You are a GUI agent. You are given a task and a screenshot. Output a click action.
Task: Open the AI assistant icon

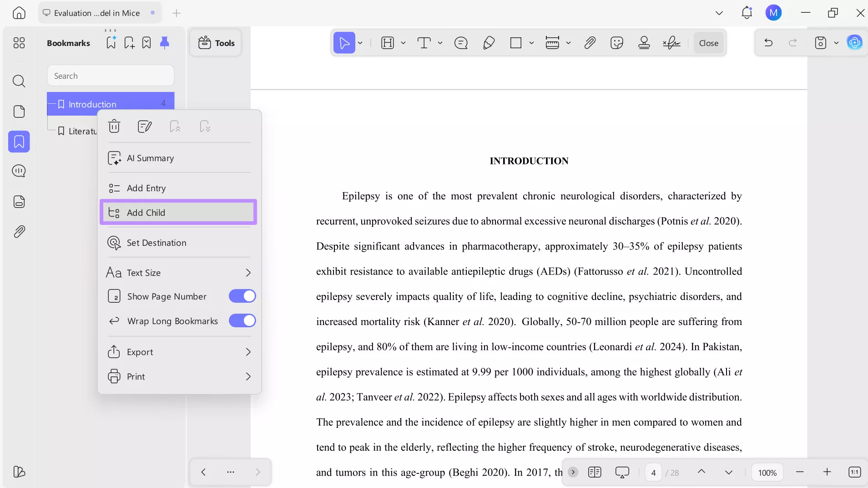[x=855, y=43]
